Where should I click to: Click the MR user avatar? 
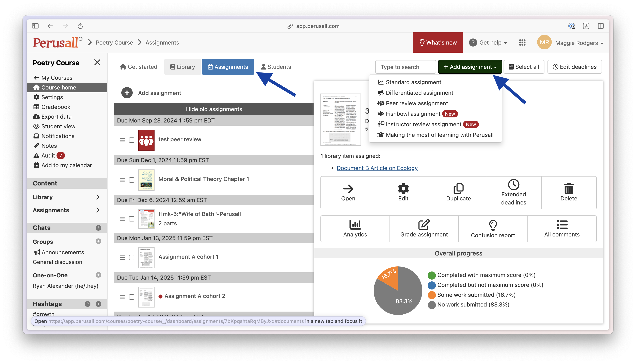click(544, 42)
